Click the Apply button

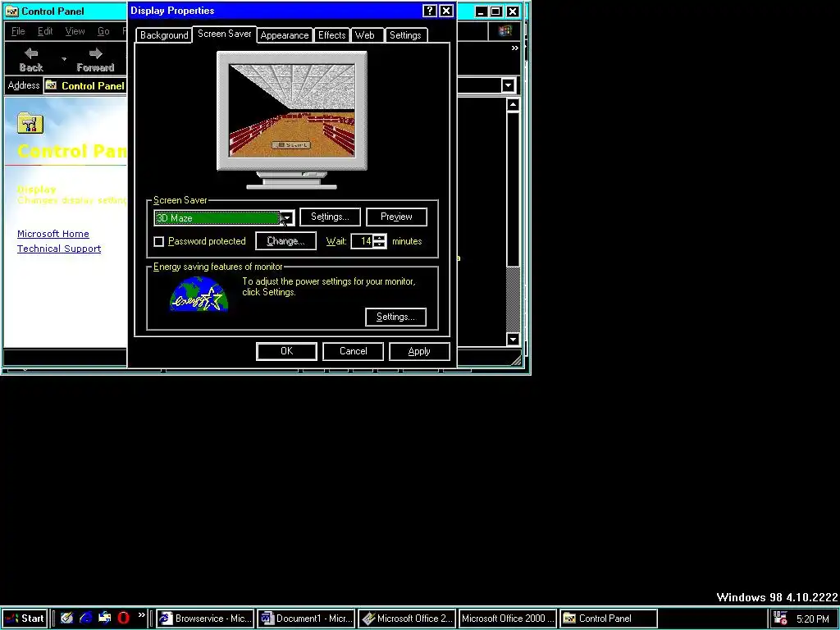(x=419, y=351)
